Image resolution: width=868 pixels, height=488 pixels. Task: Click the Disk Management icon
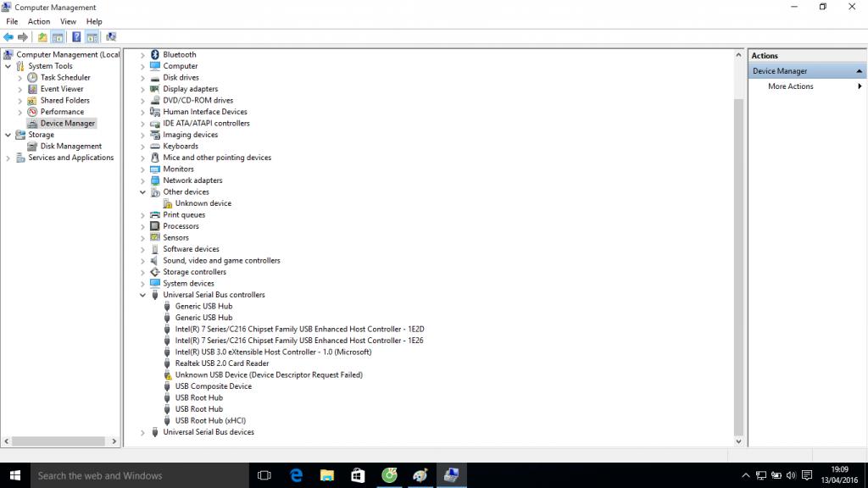tap(33, 146)
